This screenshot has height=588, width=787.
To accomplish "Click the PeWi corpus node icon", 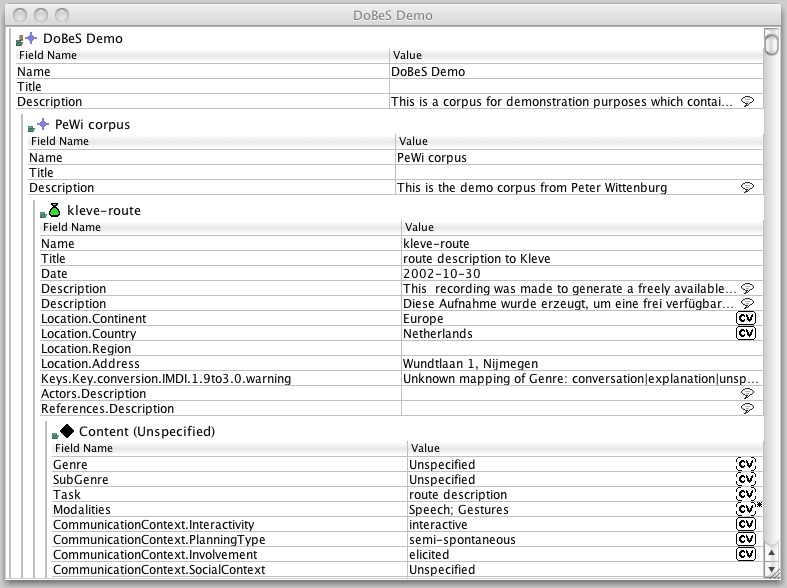I will [x=43, y=124].
